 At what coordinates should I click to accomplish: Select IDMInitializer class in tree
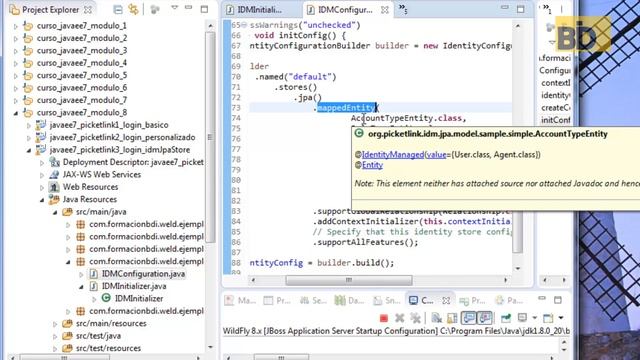click(139, 299)
